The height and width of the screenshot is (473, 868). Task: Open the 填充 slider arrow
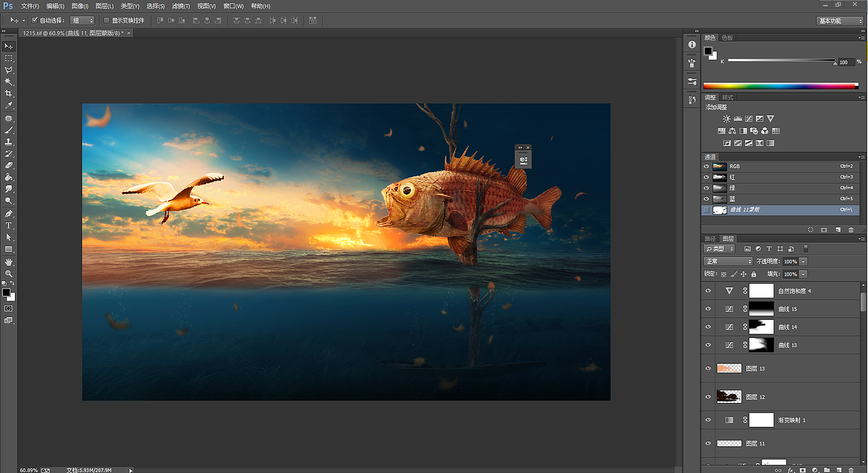pos(804,274)
